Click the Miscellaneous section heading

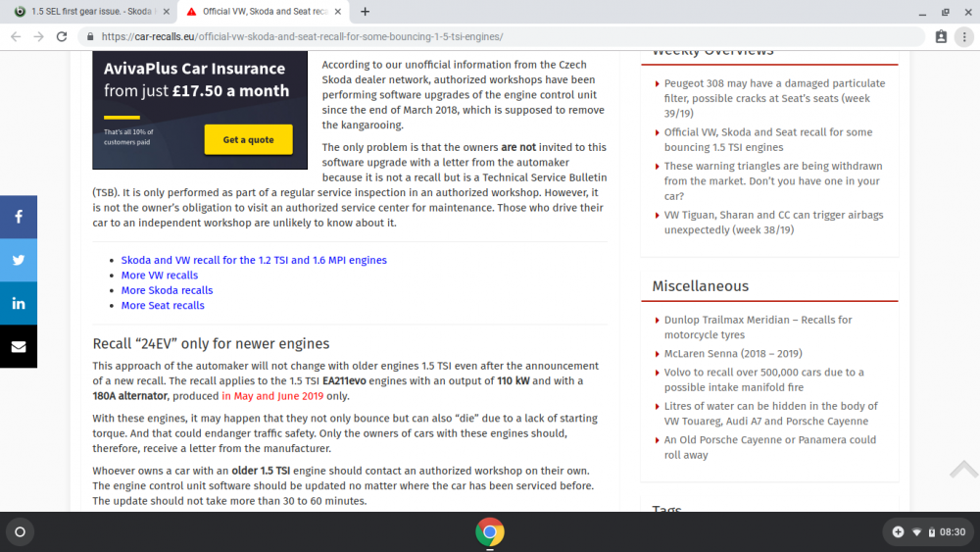click(x=700, y=285)
